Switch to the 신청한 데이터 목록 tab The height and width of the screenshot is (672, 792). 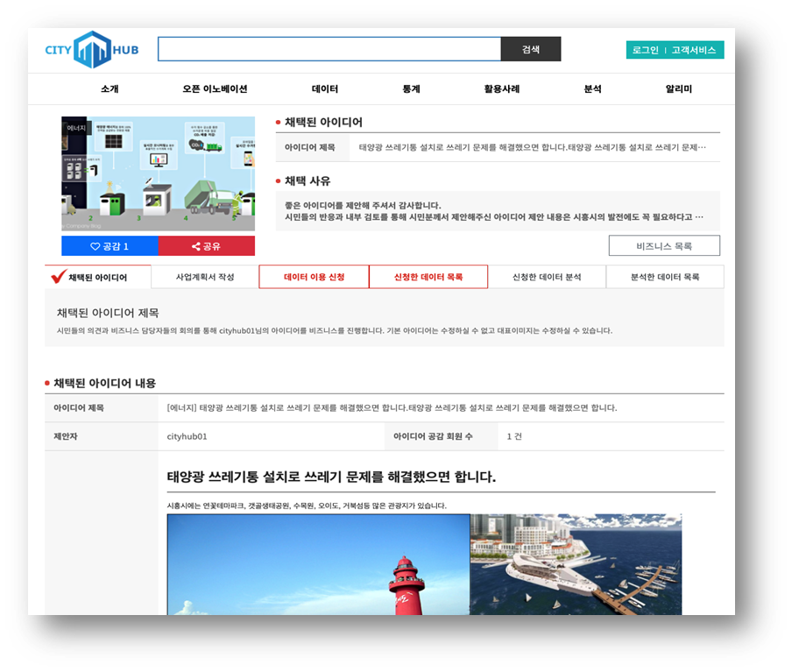pos(428,277)
